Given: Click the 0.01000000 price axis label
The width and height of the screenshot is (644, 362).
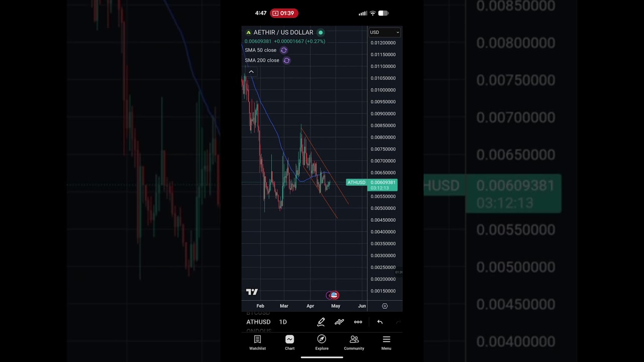Looking at the screenshot, I should 383,90.
